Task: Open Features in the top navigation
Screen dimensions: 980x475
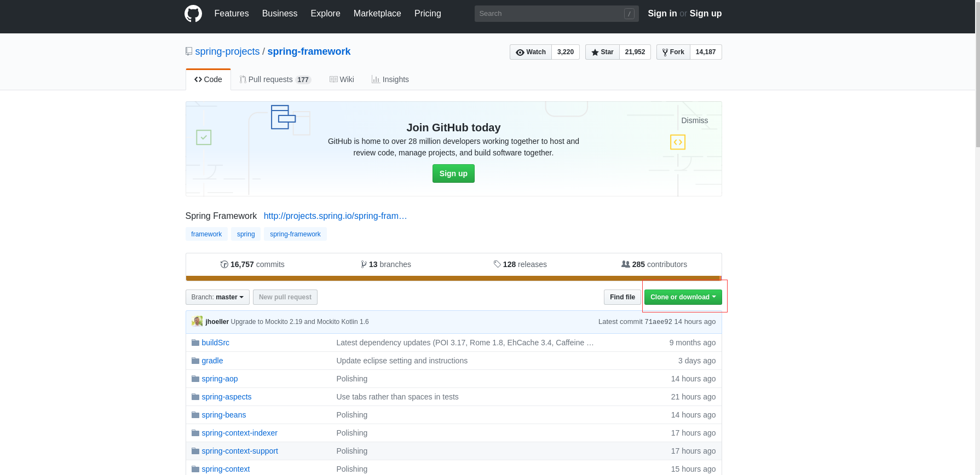Action: (x=232, y=14)
